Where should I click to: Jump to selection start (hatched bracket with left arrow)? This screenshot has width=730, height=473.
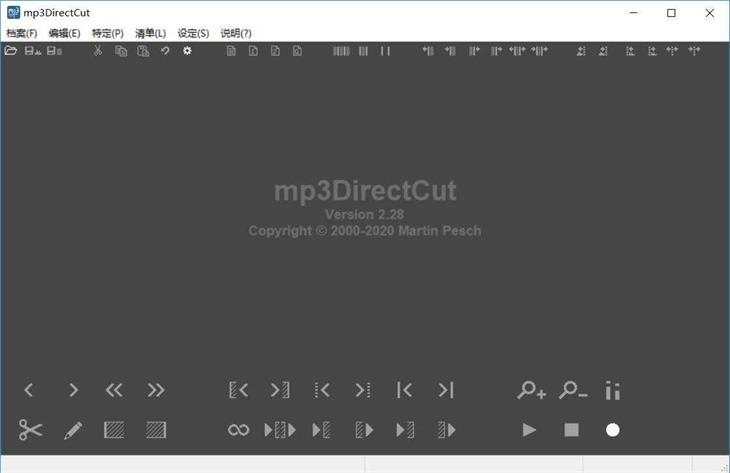pos(238,390)
